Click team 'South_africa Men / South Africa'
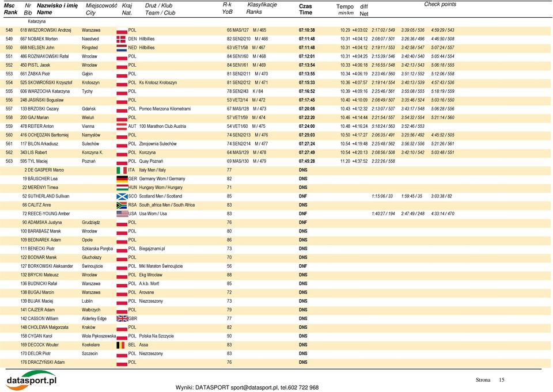553x392 pixels. pyautogui.click(x=167, y=205)
